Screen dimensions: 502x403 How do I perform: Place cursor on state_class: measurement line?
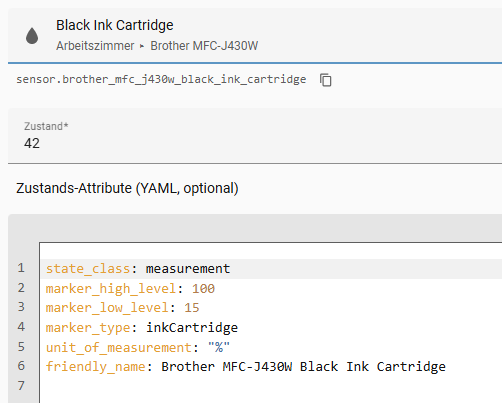[x=271, y=269]
